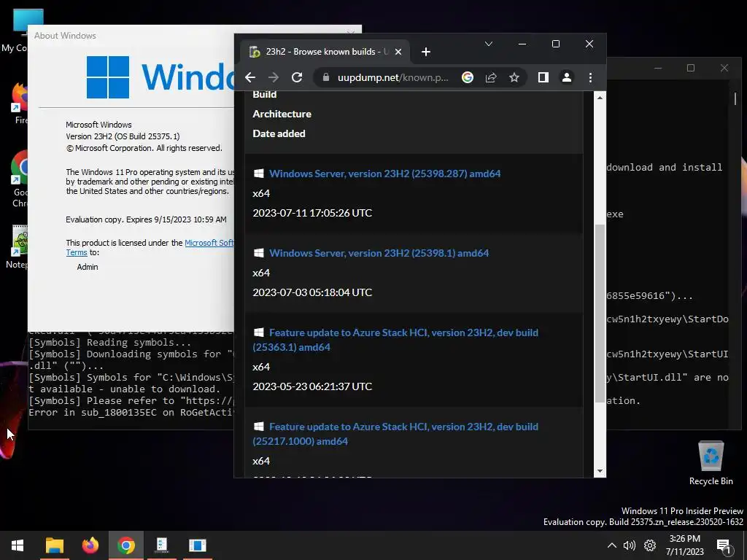The height and width of the screenshot is (560, 747).
Task: Open settings gear in system tray
Action: click(x=650, y=545)
